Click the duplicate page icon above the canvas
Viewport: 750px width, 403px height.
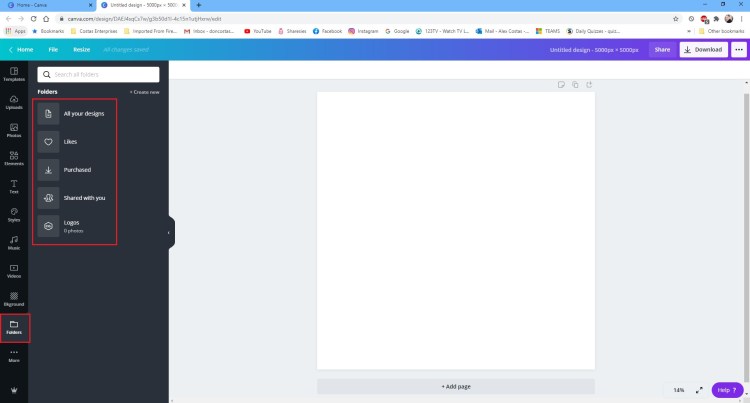coord(574,84)
